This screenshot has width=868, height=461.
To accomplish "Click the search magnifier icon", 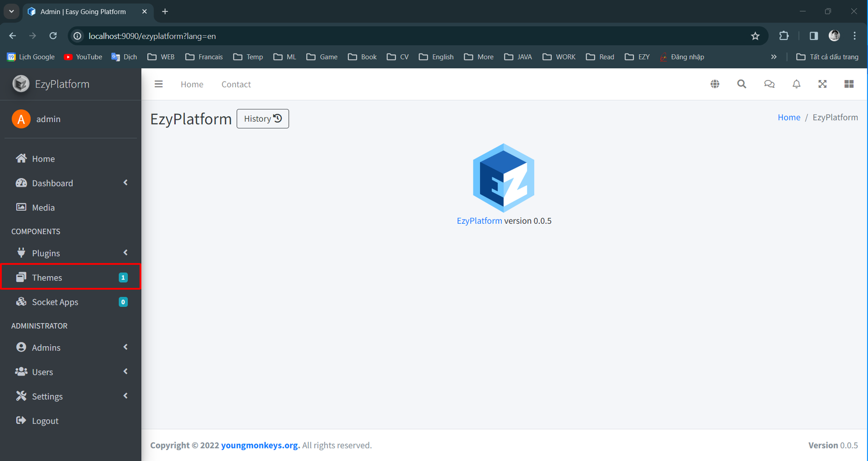I will [x=742, y=84].
